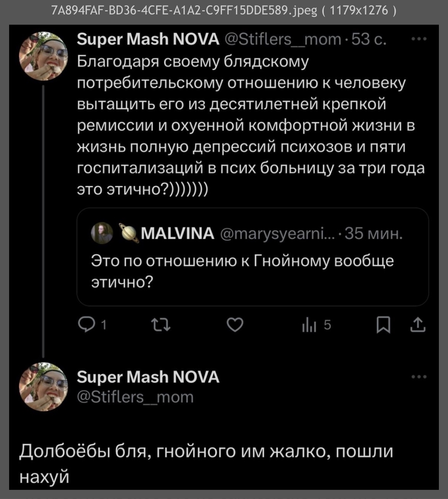
Task: Like the tweet with heart icon
Action: (x=235, y=325)
